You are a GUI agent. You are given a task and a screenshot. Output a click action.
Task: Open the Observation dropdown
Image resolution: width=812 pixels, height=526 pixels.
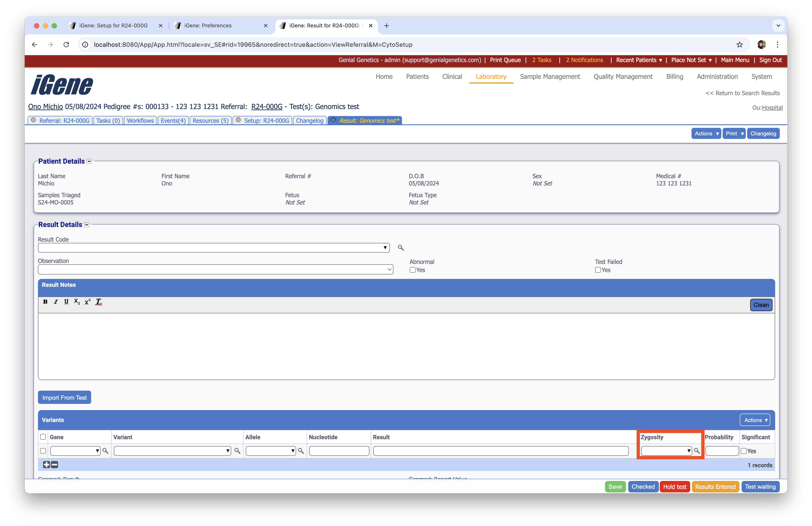point(215,270)
